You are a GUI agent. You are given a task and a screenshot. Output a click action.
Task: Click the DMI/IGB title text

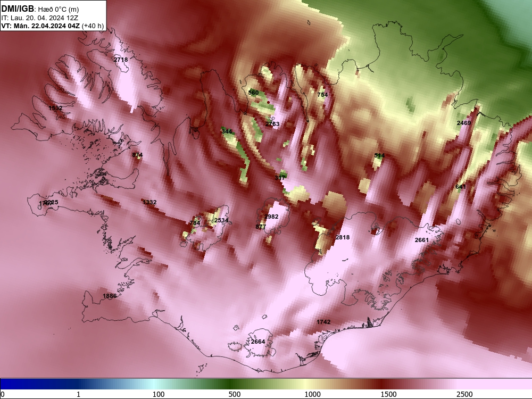(x=18, y=9)
